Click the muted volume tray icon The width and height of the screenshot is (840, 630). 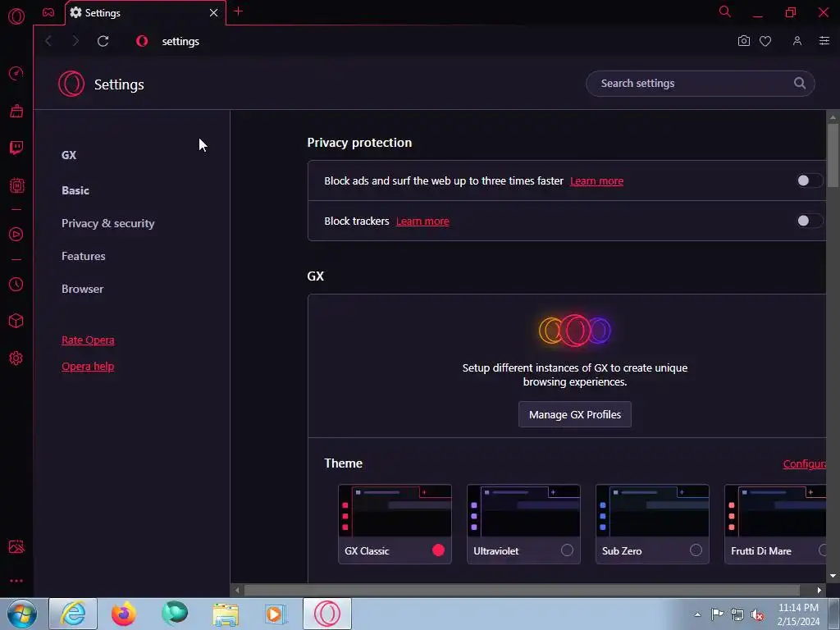pyautogui.click(x=757, y=614)
